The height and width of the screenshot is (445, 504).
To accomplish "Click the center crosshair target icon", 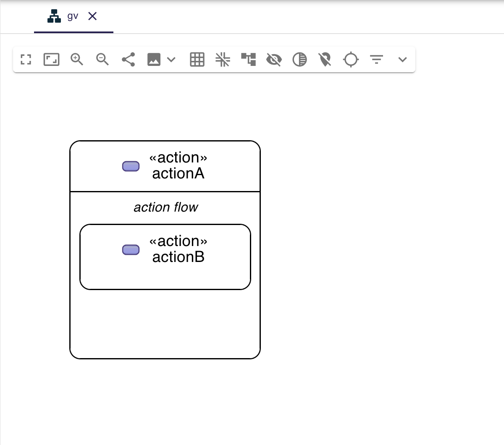I will (x=351, y=60).
